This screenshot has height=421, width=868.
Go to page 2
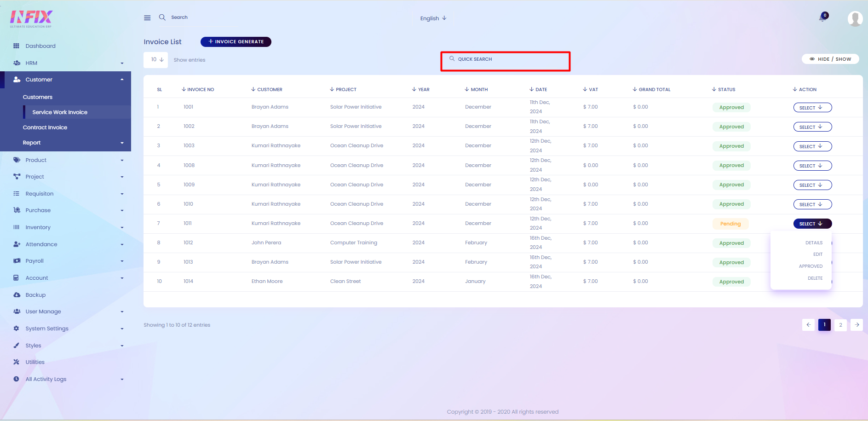[x=840, y=325]
